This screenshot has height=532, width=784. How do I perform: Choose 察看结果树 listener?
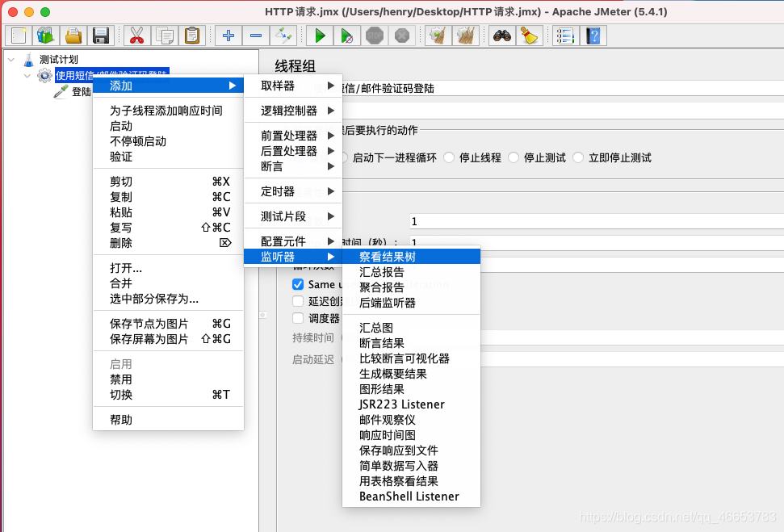coord(412,257)
